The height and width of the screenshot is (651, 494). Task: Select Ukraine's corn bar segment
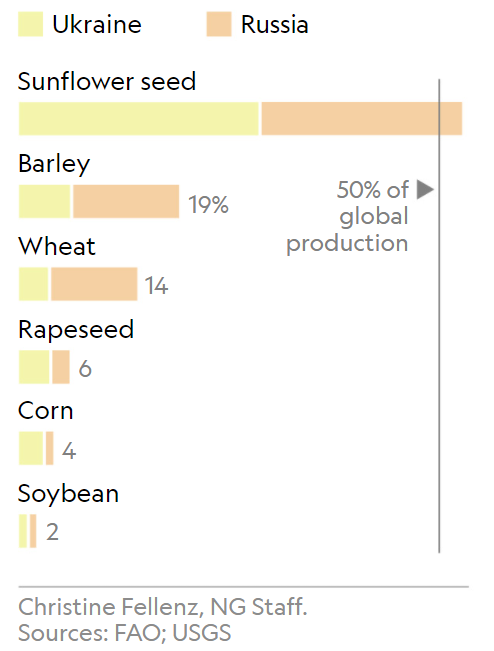click(x=31, y=448)
